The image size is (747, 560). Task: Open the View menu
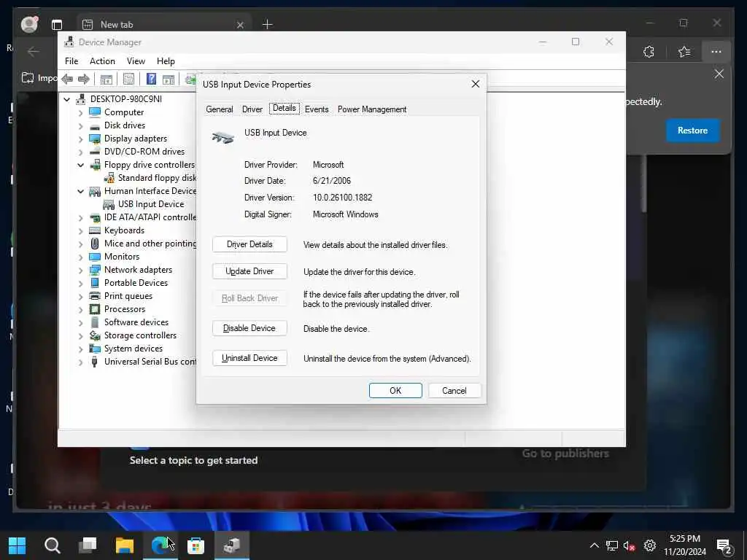[x=136, y=61]
